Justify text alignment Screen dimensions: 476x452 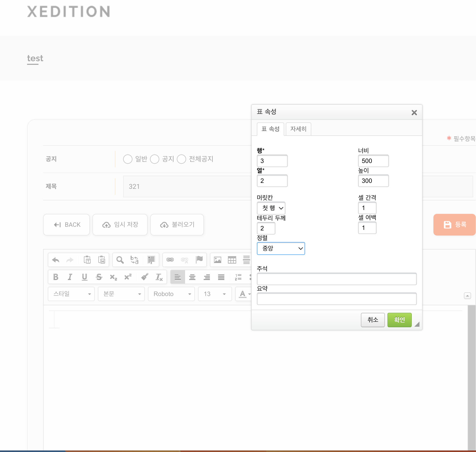(x=221, y=277)
